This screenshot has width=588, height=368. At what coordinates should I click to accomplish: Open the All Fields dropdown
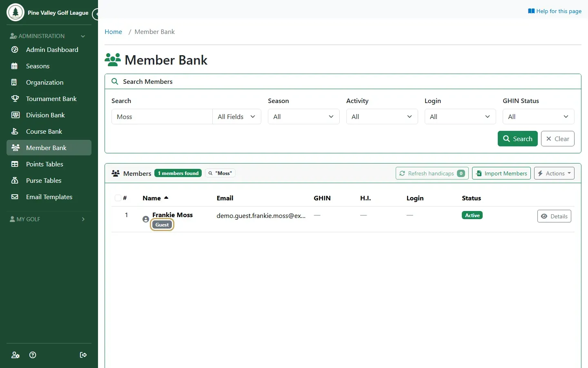(x=237, y=117)
